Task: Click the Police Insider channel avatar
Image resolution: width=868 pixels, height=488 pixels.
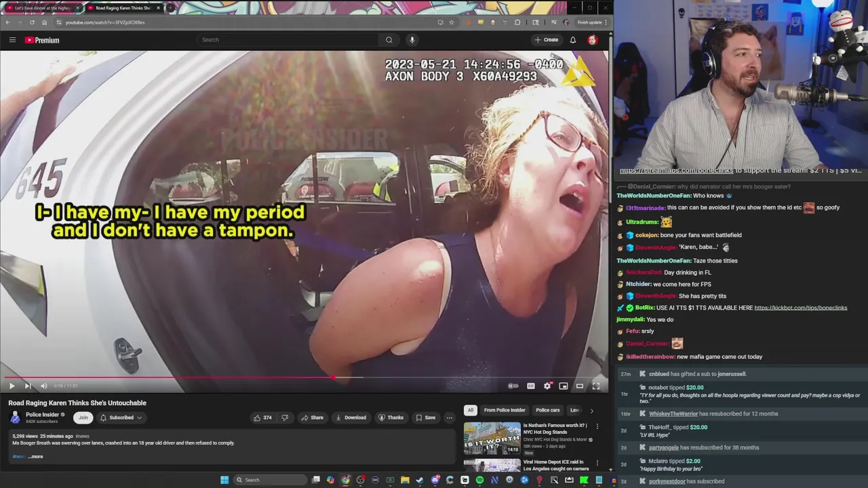Action: 15,418
